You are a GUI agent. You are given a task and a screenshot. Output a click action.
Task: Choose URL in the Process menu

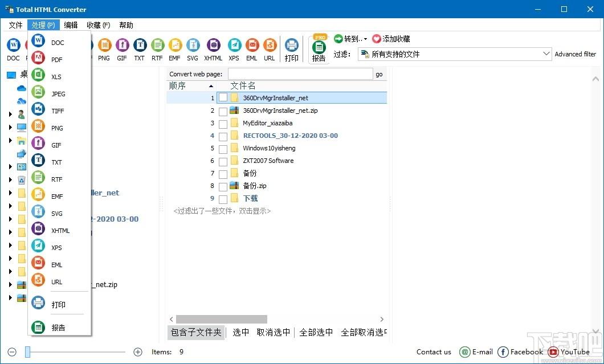click(59, 281)
